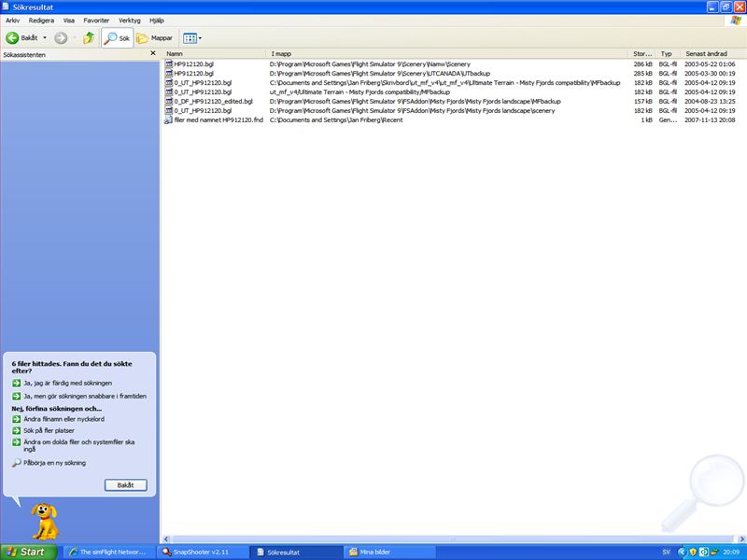The image size is (747, 560).
Task: Click the 2003-05-22 01:06 date cell
Action: (x=710, y=63)
